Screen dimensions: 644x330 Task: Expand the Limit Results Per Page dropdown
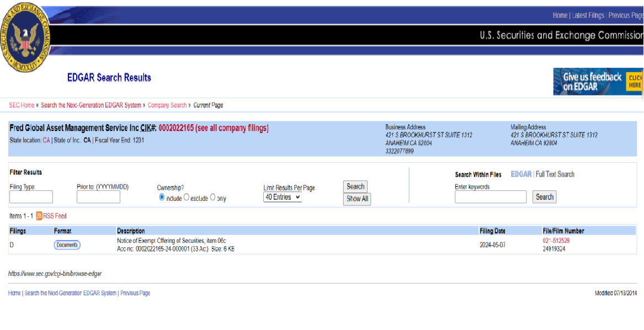point(283,197)
